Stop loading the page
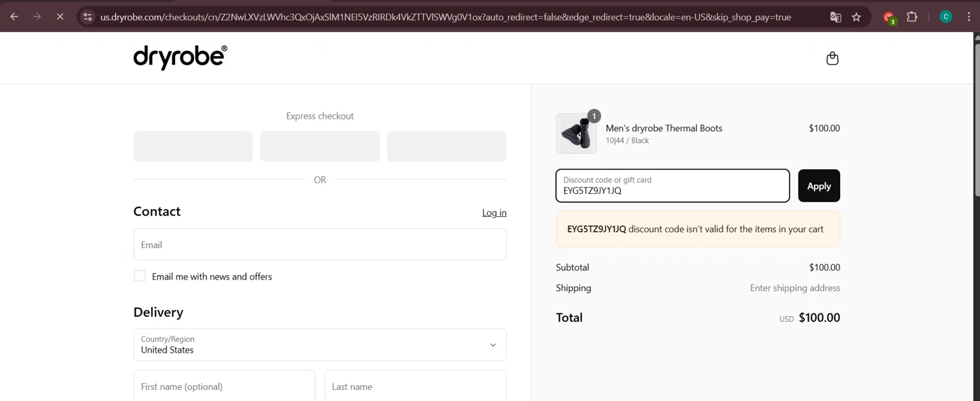 pyautogui.click(x=60, y=16)
